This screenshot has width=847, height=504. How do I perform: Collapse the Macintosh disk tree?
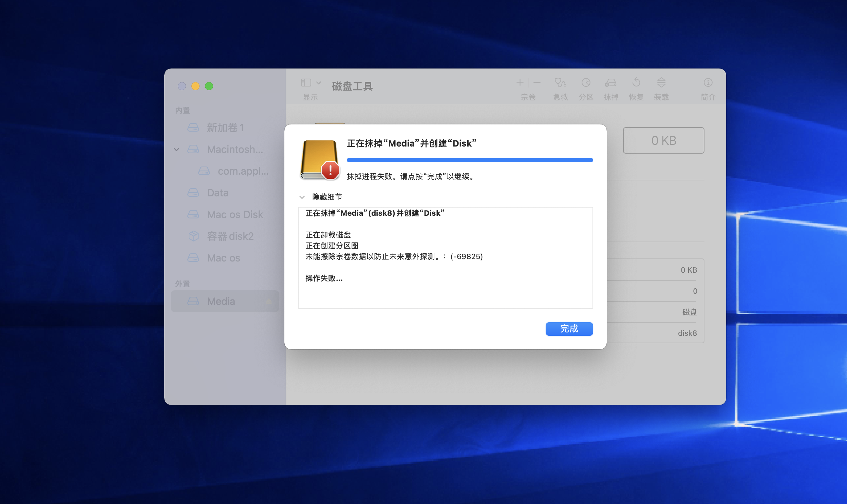pyautogui.click(x=177, y=150)
